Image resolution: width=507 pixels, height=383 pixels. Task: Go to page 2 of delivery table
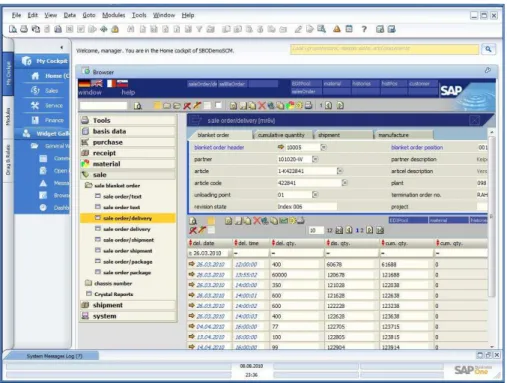[x=362, y=230]
